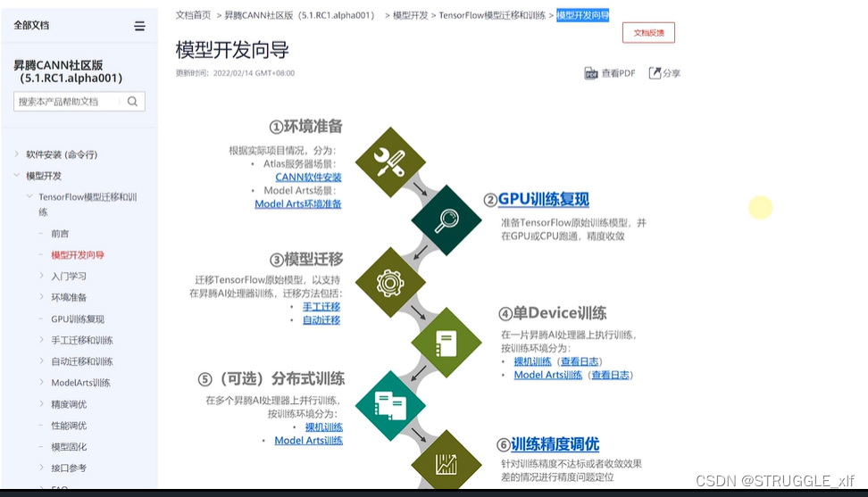868x497 pixels.
Task: Open 裸机训练 link under 分布式训练
Action: (324, 427)
